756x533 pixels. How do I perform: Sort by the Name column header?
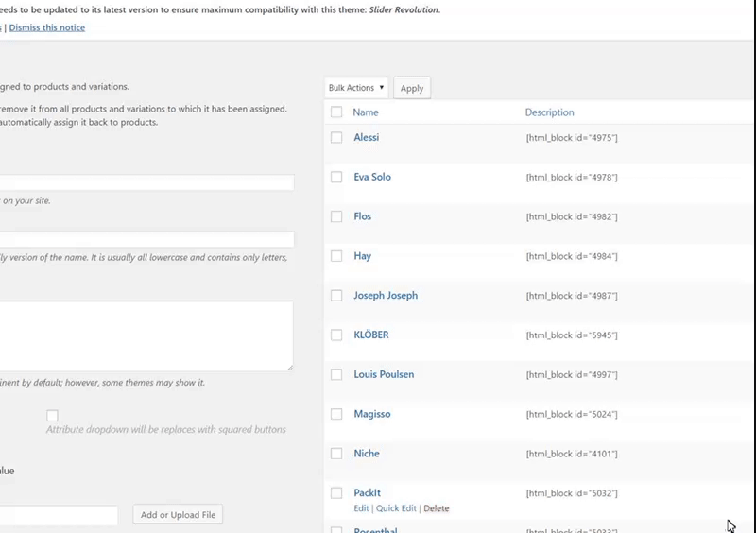[366, 112]
